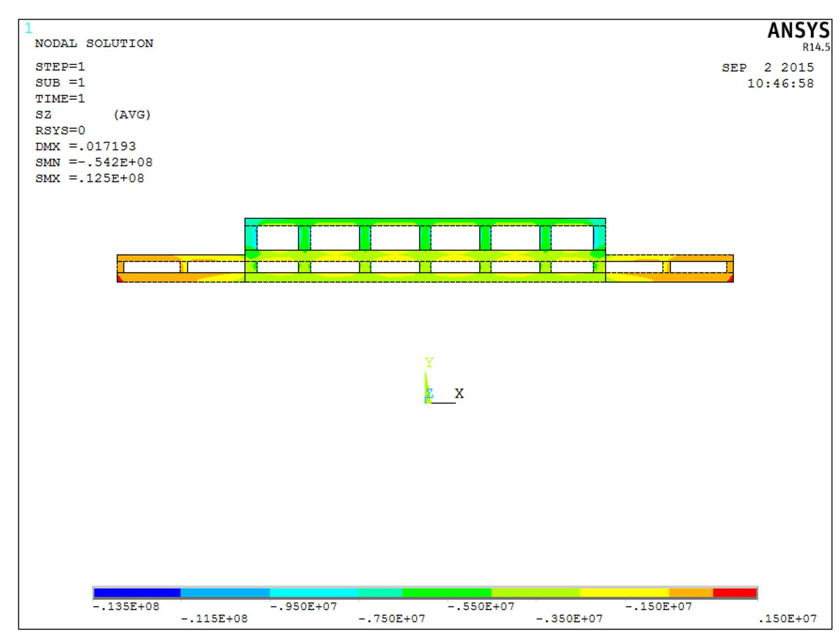This screenshot has height=640, width=840.
Task: Click the cyan window number 1
Action: click(x=28, y=28)
